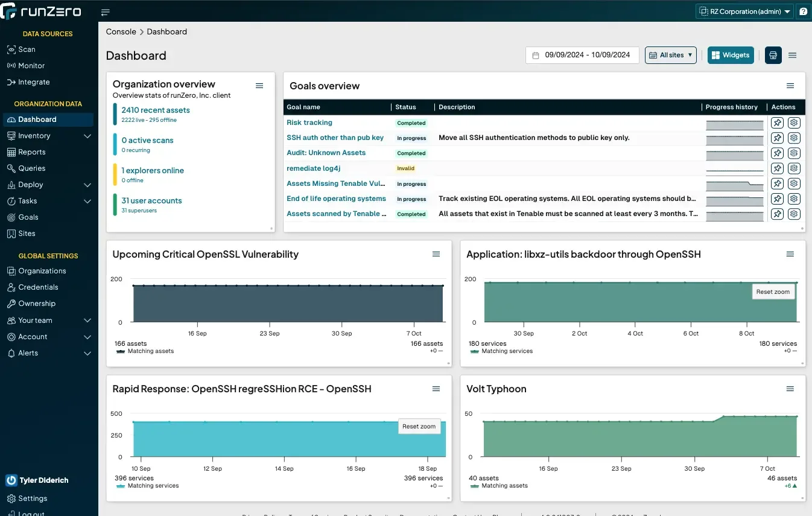812x516 pixels.
Task: Click Reset zoom on regreSSHion chart
Action: [419, 426]
